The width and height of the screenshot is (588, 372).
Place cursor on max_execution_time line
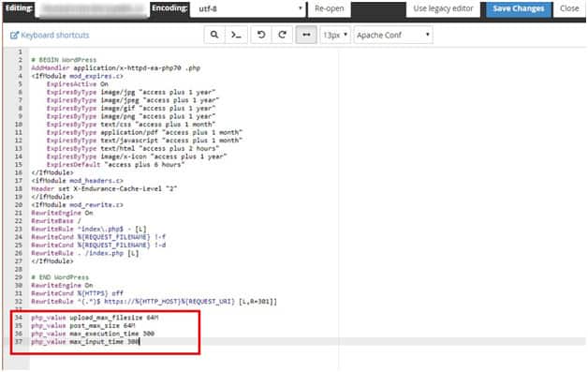point(93,334)
